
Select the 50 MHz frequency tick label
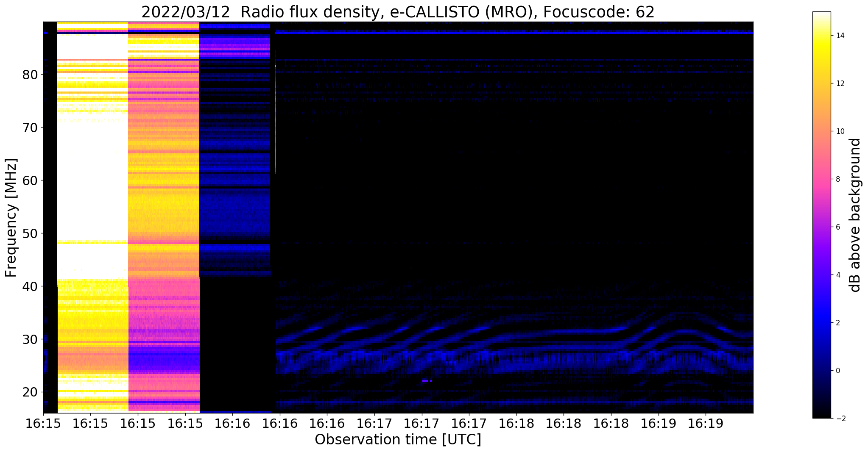(31, 234)
